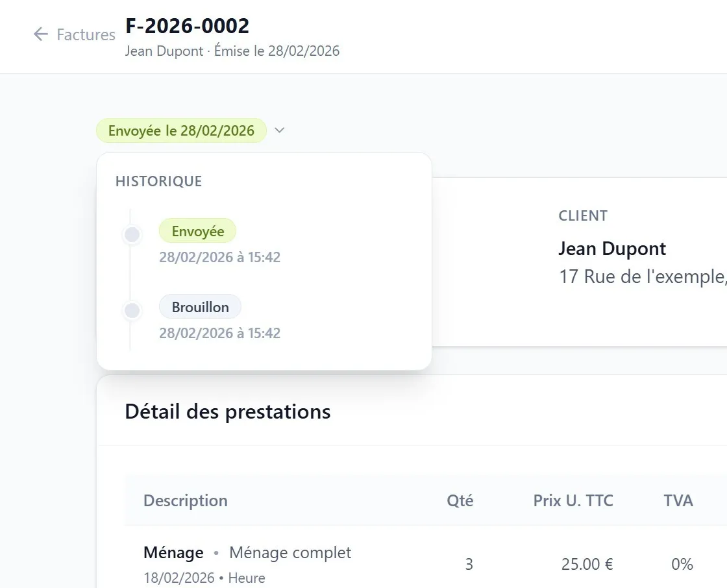The width and height of the screenshot is (727, 588).
Task: Click the invoice title F-2026-0002
Action: pyautogui.click(x=186, y=25)
